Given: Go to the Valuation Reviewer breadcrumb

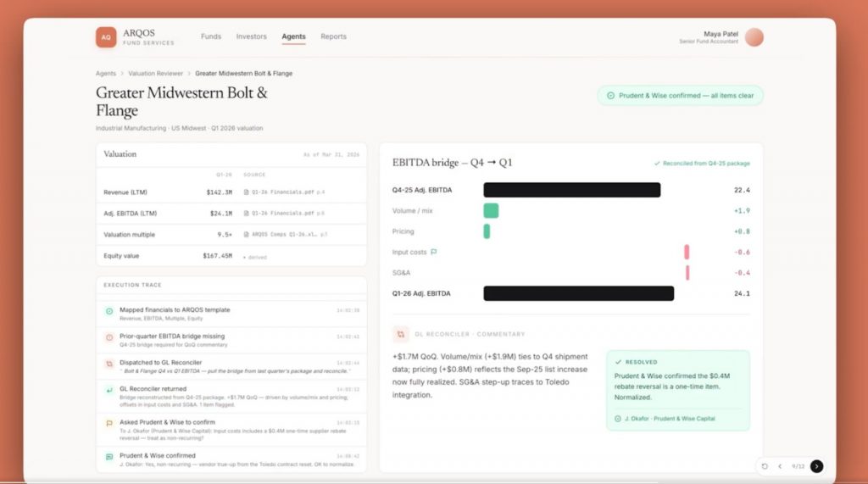Looking at the screenshot, I should pyautogui.click(x=156, y=73).
